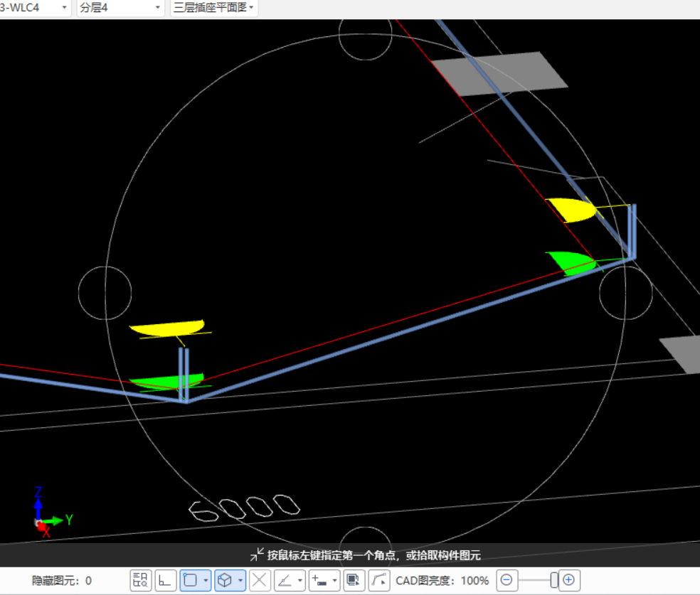The height and width of the screenshot is (595, 700).
Task: Click the find drawing element icon
Action: point(141,580)
